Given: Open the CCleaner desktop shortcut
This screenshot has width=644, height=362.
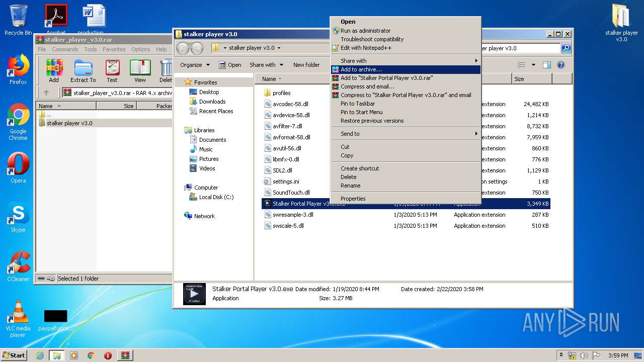Looking at the screenshot, I should pyautogui.click(x=18, y=266).
